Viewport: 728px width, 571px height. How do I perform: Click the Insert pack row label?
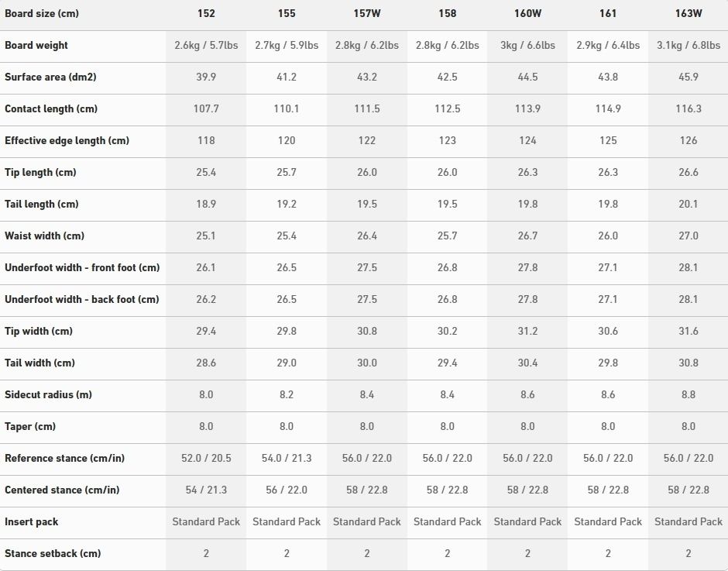pos(32,521)
